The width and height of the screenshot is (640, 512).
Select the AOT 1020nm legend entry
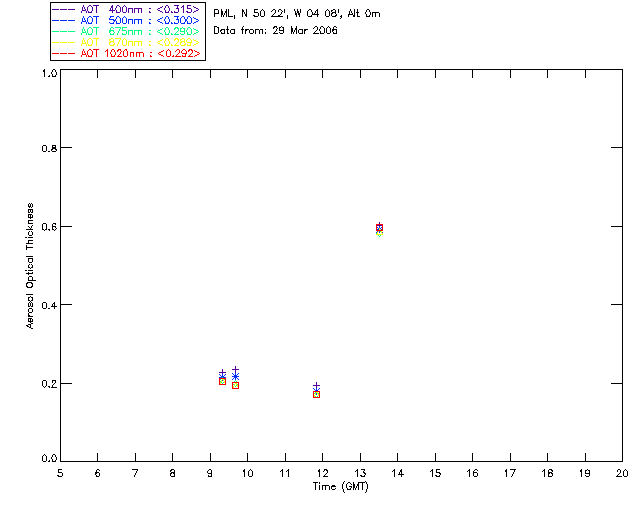(127, 53)
